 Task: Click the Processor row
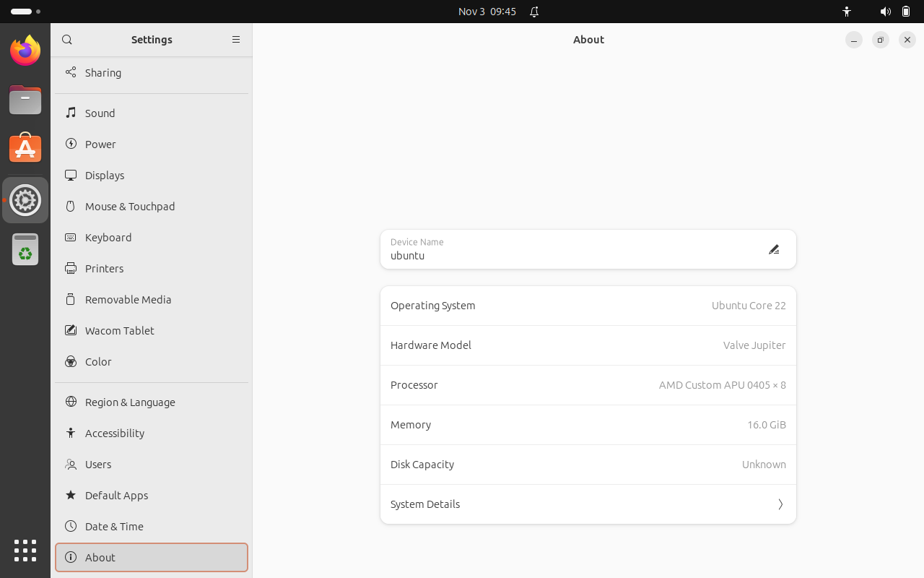[x=588, y=385]
